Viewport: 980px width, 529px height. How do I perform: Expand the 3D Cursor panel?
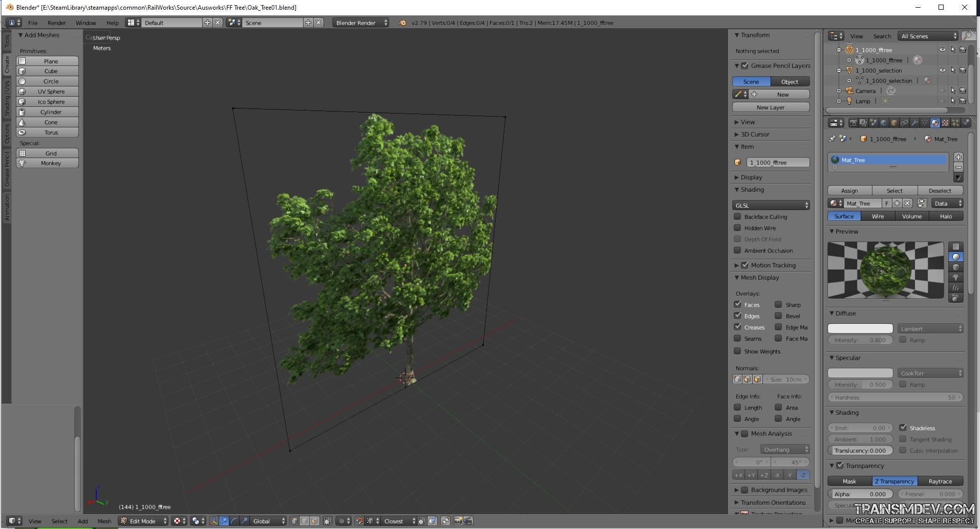[755, 134]
